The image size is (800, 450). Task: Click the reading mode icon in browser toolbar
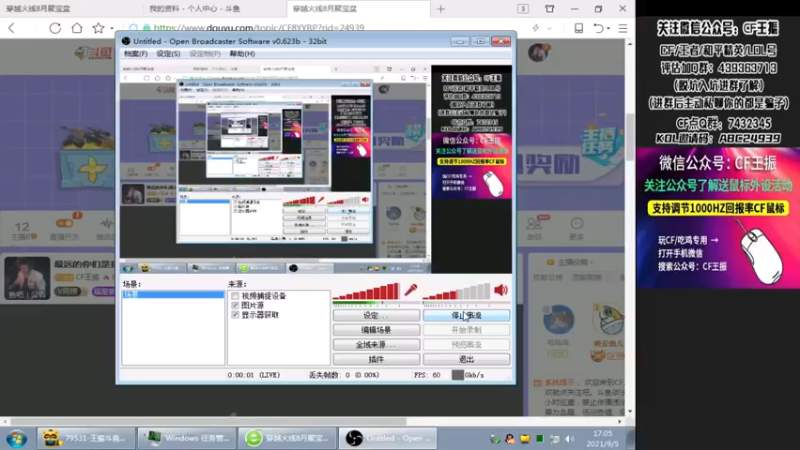tap(579, 28)
